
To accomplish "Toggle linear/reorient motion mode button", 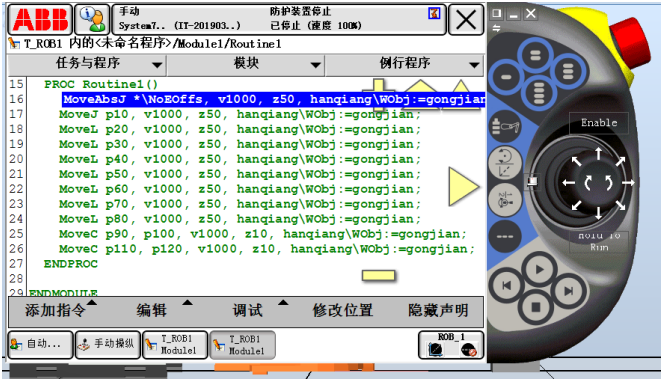I will tap(505, 162).
